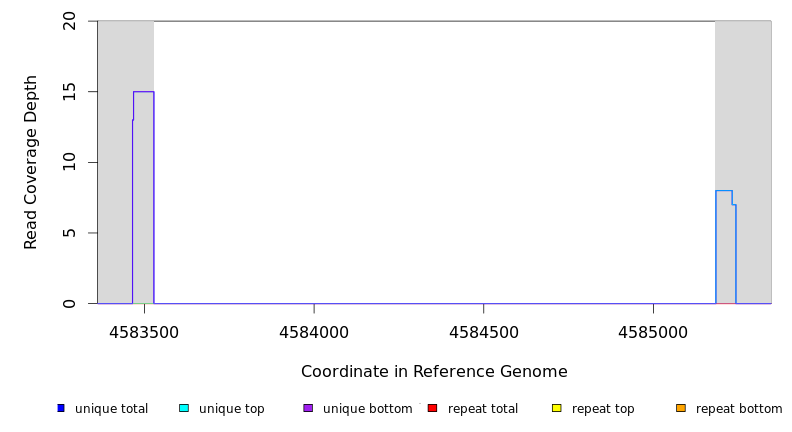Click the purple 'unique bottom' legend swatch
The image size is (792, 432).
click(308, 408)
